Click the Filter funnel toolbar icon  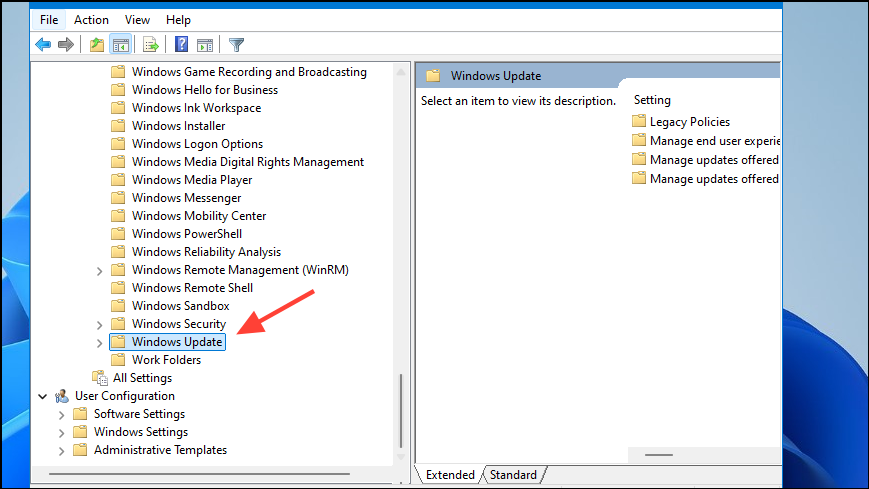tap(236, 44)
